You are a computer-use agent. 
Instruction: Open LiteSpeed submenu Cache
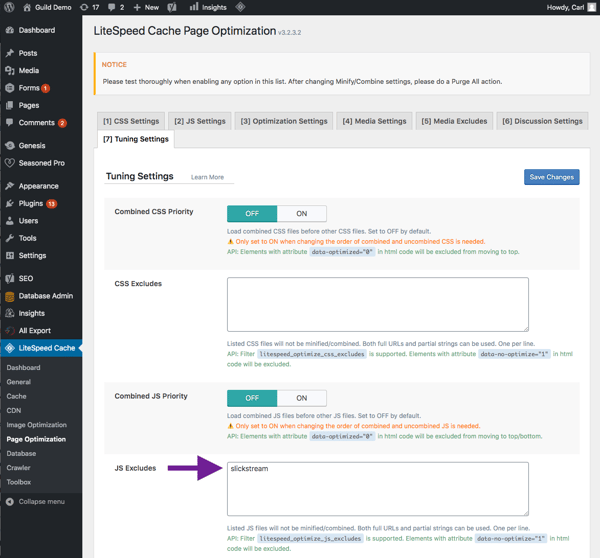point(16,396)
